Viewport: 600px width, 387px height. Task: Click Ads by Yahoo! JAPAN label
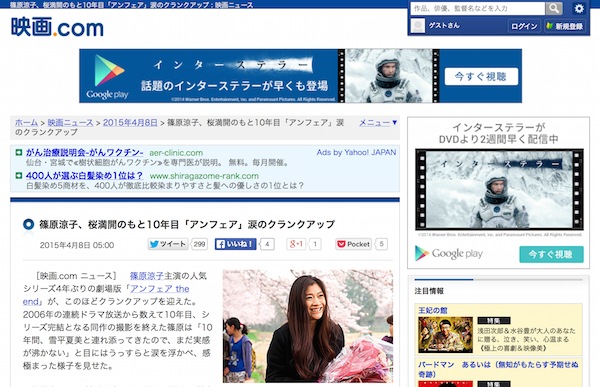pos(356,152)
